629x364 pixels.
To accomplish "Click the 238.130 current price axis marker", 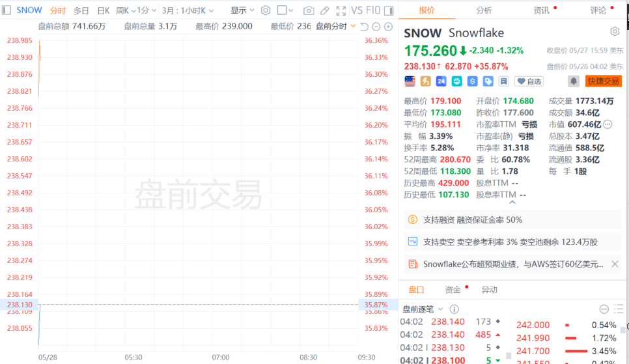I will tap(20, 305).
